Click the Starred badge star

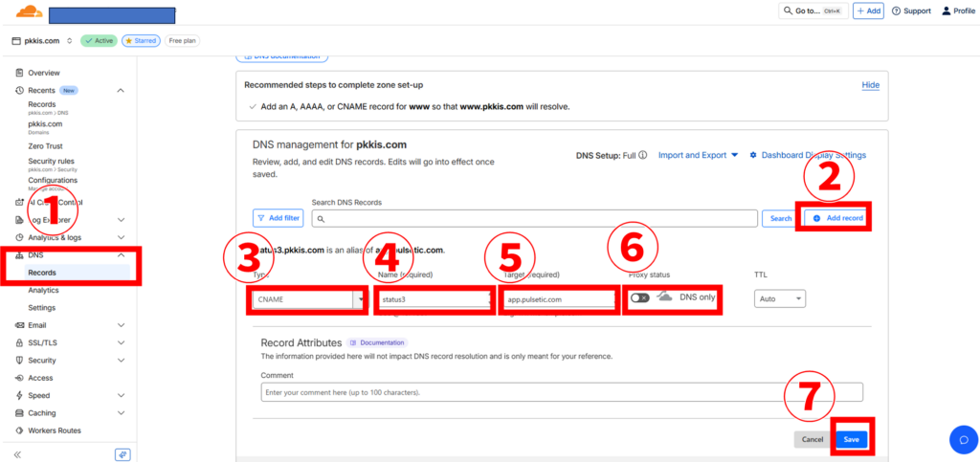coord(129,40)
